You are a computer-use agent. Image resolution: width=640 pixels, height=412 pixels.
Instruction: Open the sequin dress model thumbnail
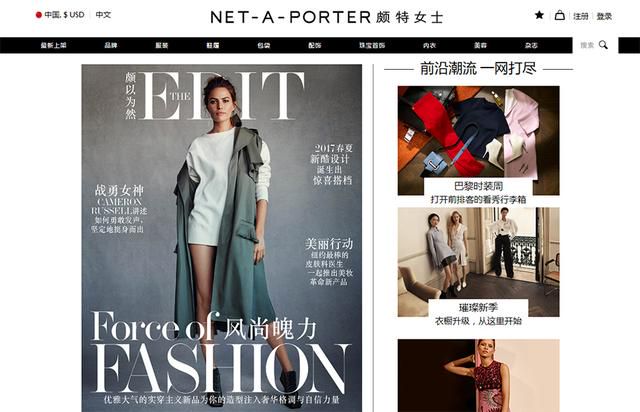click(478, 375)
